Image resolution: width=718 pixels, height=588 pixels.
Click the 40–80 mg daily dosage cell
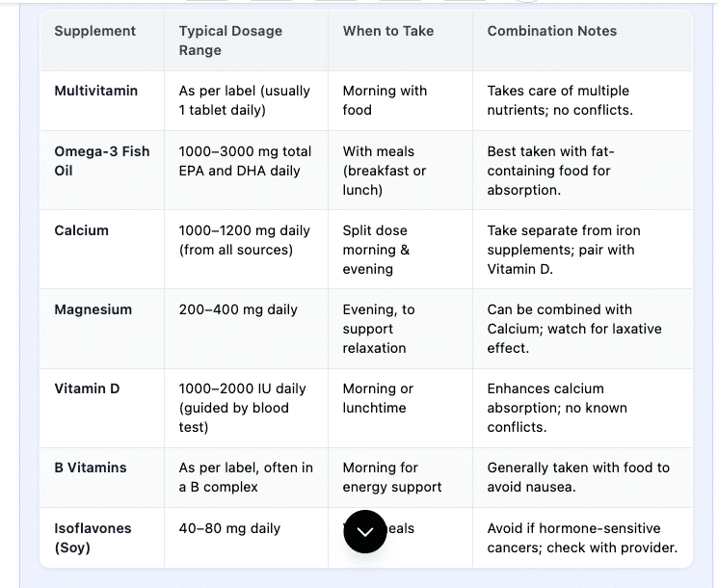coord(229,528)
